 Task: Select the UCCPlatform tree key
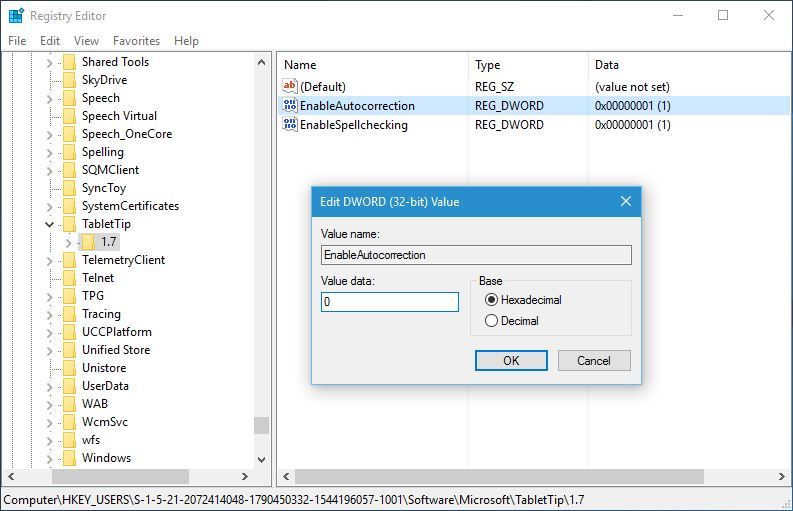pyautogui.click(x=117, y=332)
